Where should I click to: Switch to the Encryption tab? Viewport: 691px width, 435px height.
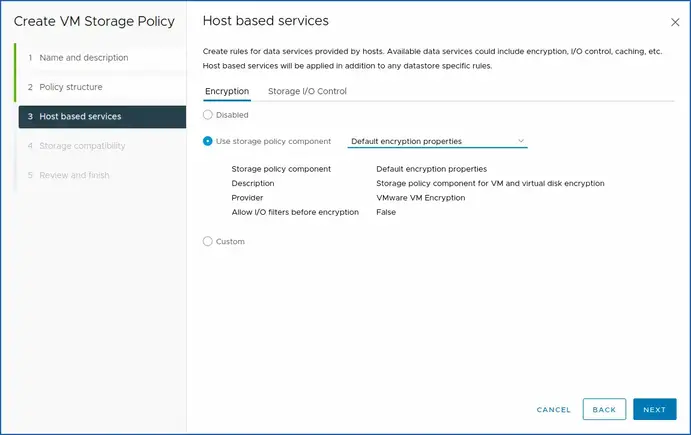226,91
